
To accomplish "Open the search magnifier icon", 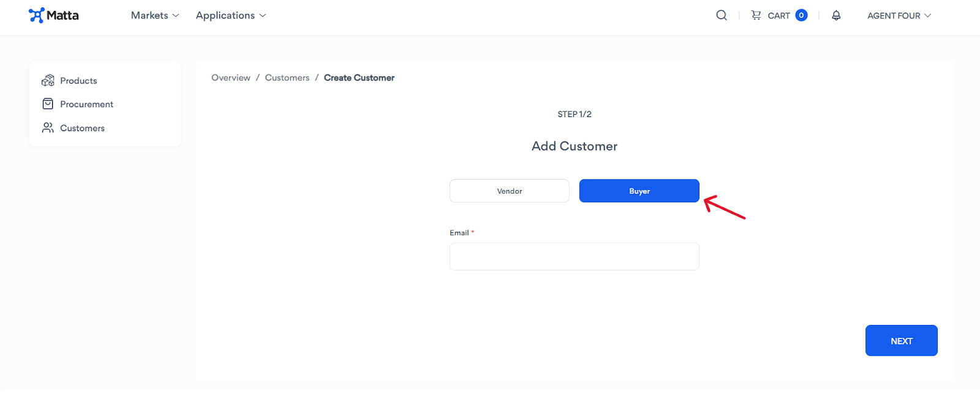I will pyautogui.click(x=722, y=15).
